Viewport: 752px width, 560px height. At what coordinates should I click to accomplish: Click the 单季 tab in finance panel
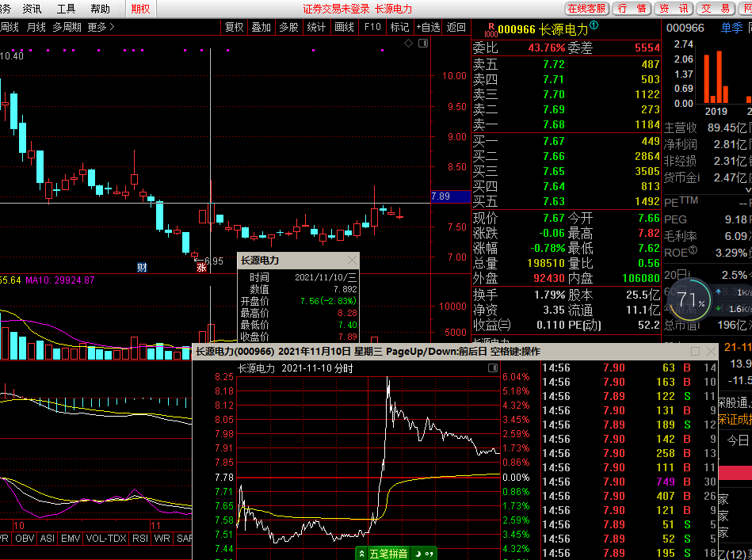[x=731, y=28]
